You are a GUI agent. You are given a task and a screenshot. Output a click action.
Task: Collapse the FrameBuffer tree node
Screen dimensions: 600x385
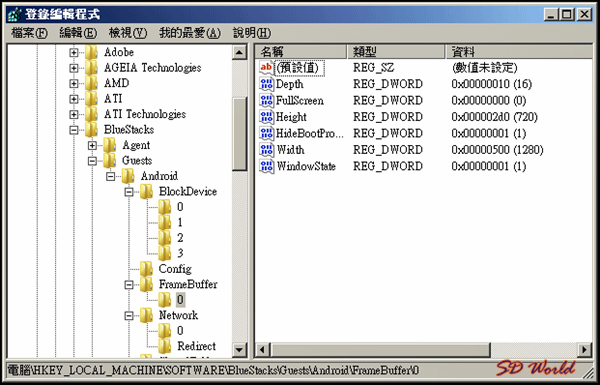[129, 285]
